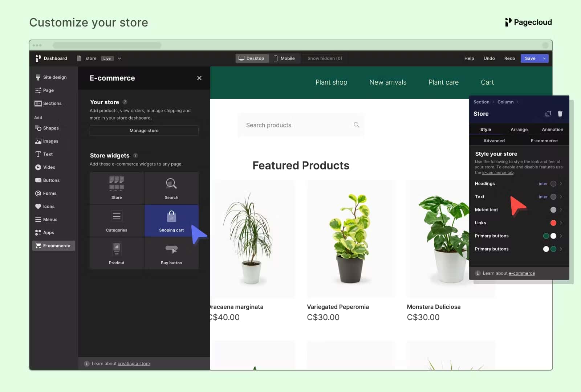Open the Cart menu item
Image resolution: width=581 pixels, height=392 pixels.
click(x=487, y=82)
